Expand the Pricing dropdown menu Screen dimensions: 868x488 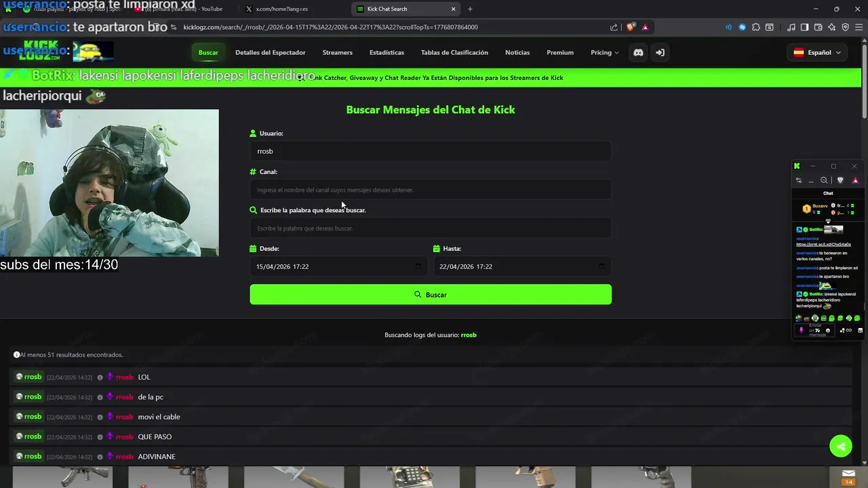click(604, 52)
